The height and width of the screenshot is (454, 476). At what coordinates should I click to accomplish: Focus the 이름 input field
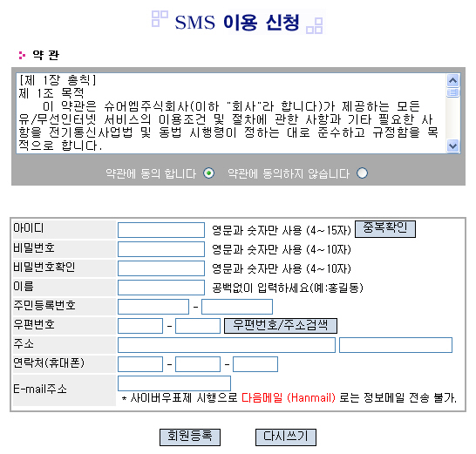pos(161,288)
